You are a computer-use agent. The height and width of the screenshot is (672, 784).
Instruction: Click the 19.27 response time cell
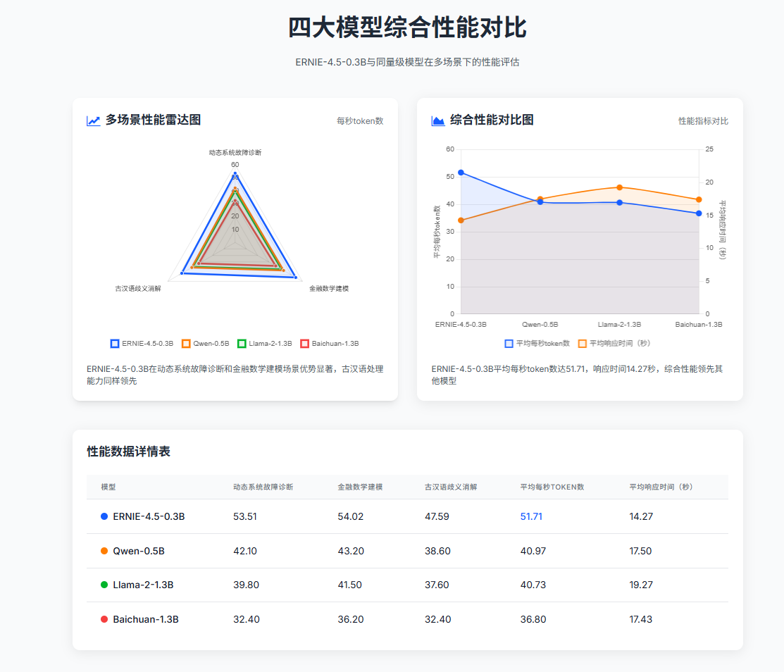click(641, 585)
